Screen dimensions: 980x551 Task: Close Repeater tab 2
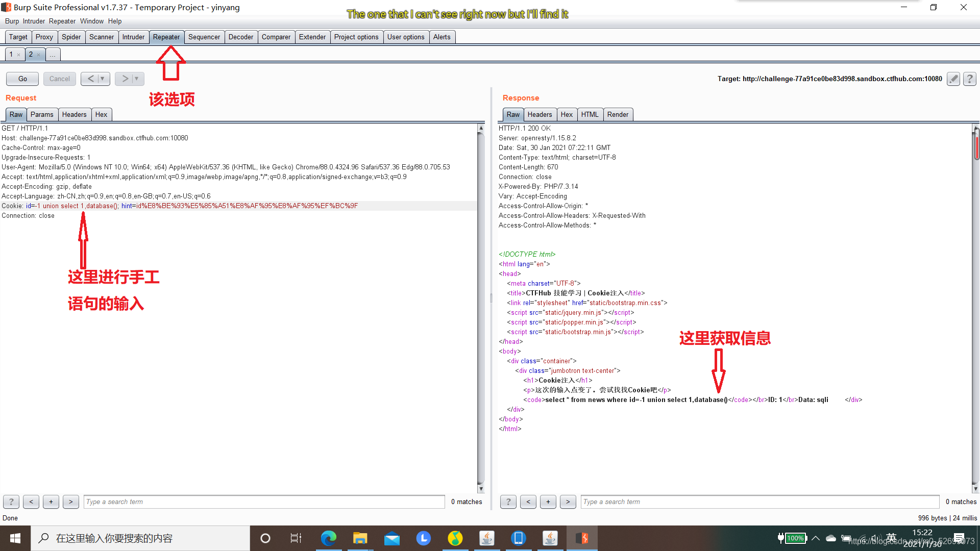(x=39, y=55)
